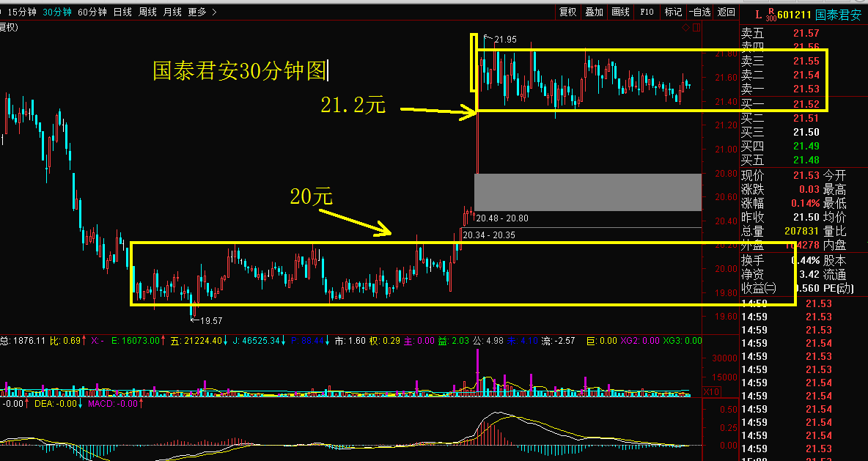The image size is (868, 461).
Task: Expand the 更多 timeframe options
Action: coord(197,12)
